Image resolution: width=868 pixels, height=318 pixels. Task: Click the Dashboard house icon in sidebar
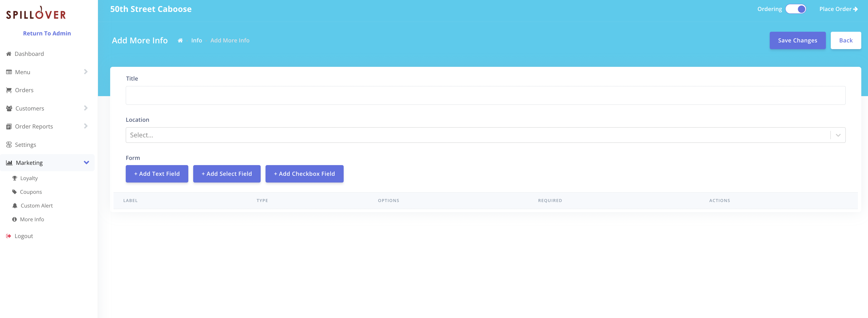tap(9, 54)
